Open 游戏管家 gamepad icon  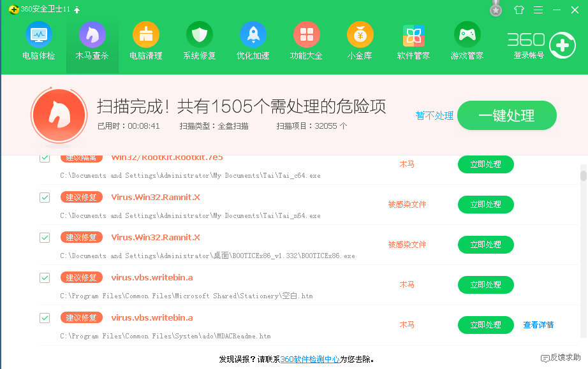467,34
